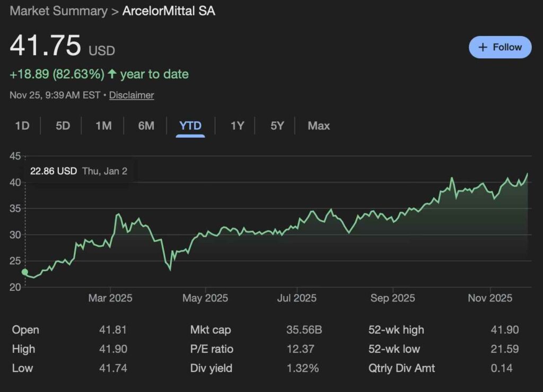
Task: Show the 1M price chart
Action: click(103, 126)
